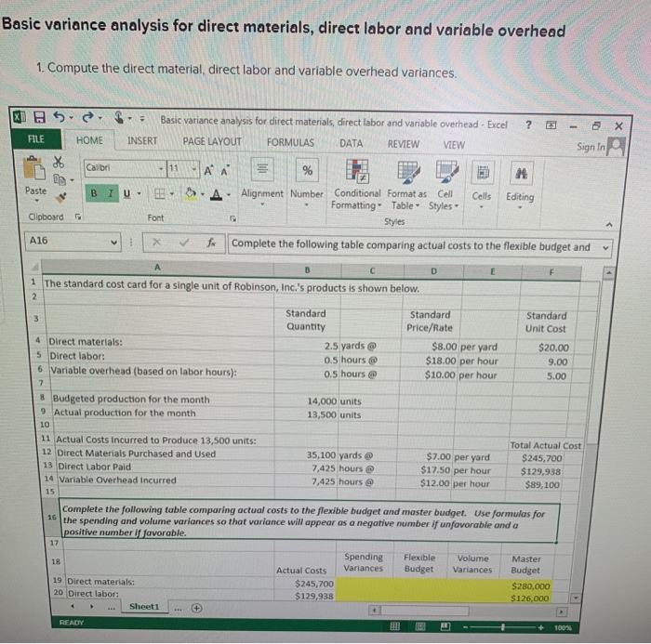651x644 pixels.
Task: Open Format as Table gallery
Action: 407,186
